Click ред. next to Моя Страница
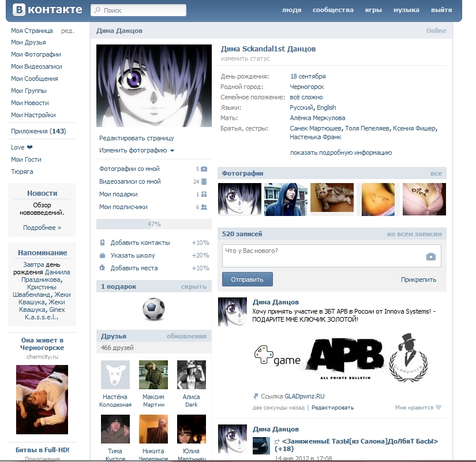The image size is (476, 462). tap(68, 31)
